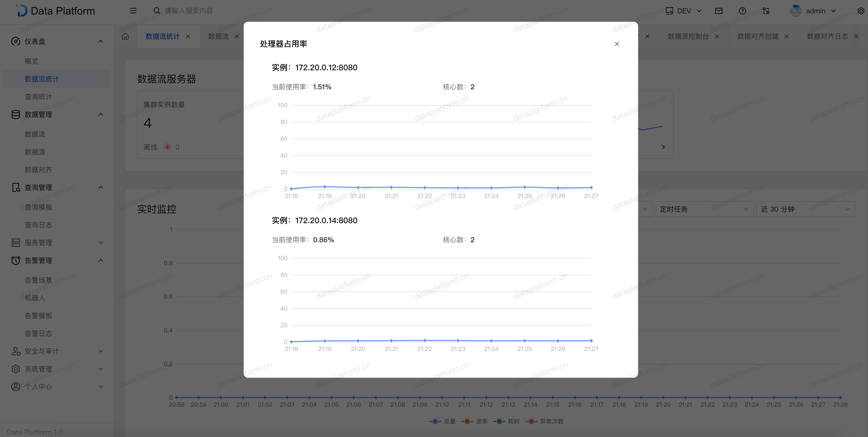The width and height of the screenshot is (868, 437).
Task: Click the hamburger menu collapse icon
Action: 133,11
